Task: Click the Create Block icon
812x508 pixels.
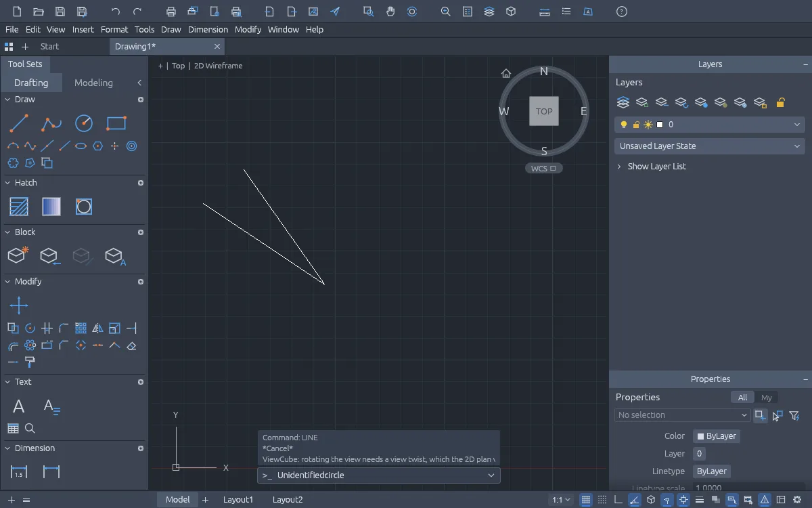Action: (18, 255)
